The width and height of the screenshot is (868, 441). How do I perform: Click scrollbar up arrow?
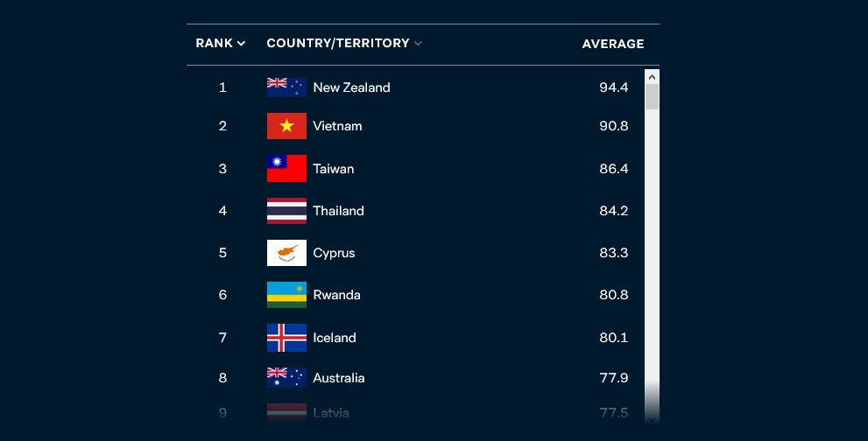point(652,77)
